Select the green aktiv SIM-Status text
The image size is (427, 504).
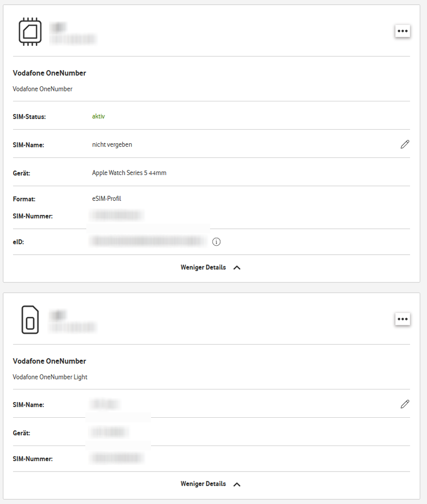click(98, 117)
